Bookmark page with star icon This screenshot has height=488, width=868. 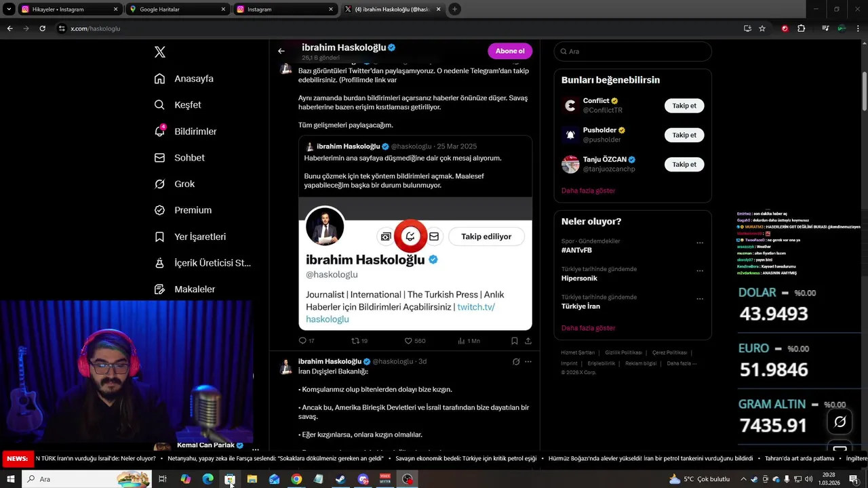(762, 28)
